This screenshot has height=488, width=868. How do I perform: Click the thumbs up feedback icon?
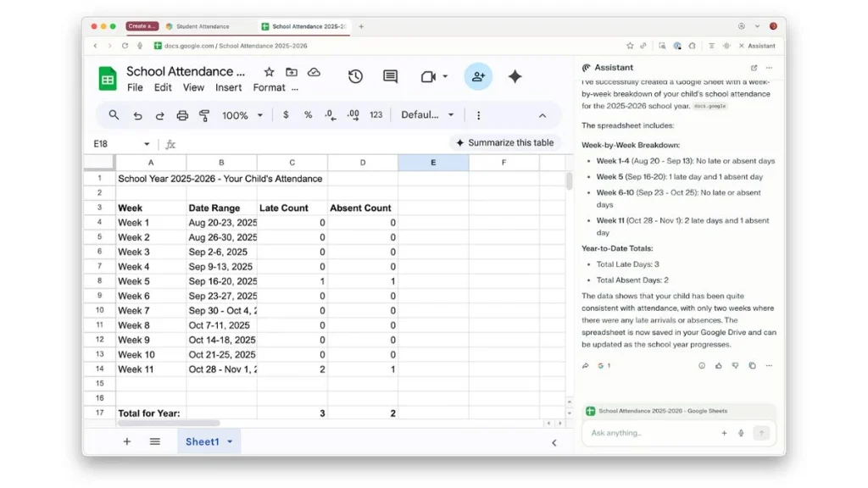719,366
